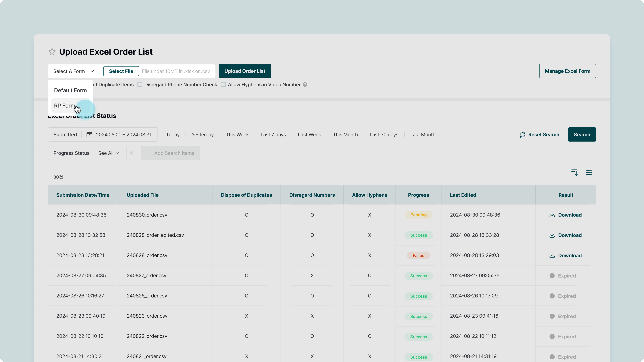The image size is (644, 362).
Task: Filter by Last 30 days
Action: click(384, 135)
